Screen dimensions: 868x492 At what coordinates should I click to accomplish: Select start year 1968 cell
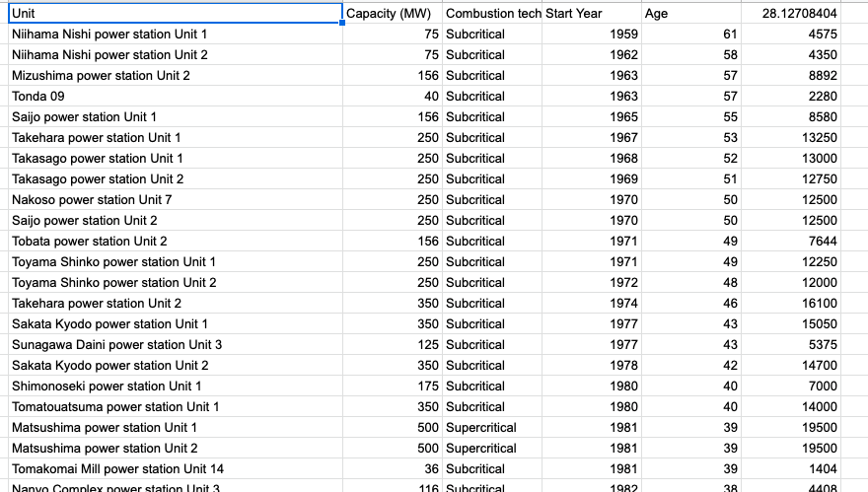click(592, 159)
